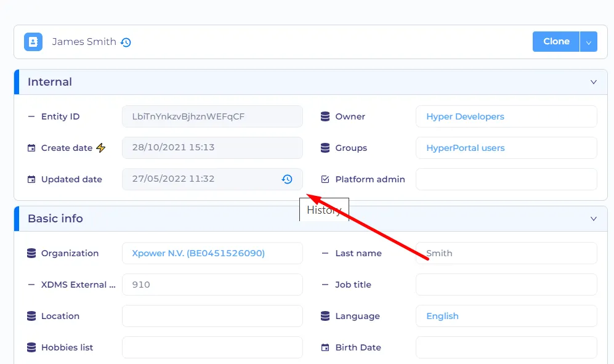
Task: Click the Create date value 28/10/2021 15:13
Action: [173, 147]
